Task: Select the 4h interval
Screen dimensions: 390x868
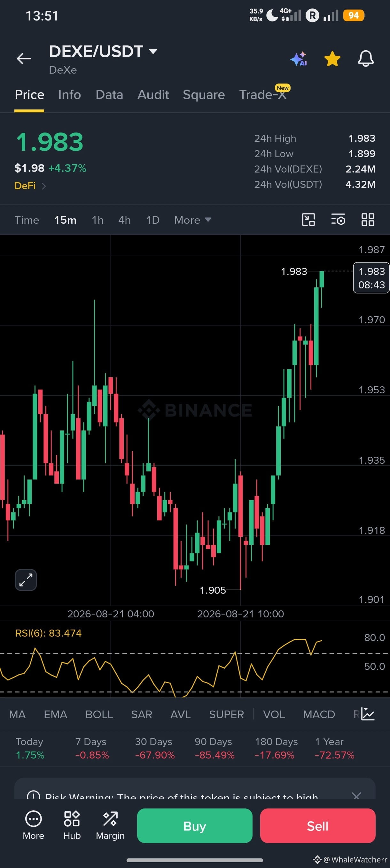Action: [x=124, y=220]
